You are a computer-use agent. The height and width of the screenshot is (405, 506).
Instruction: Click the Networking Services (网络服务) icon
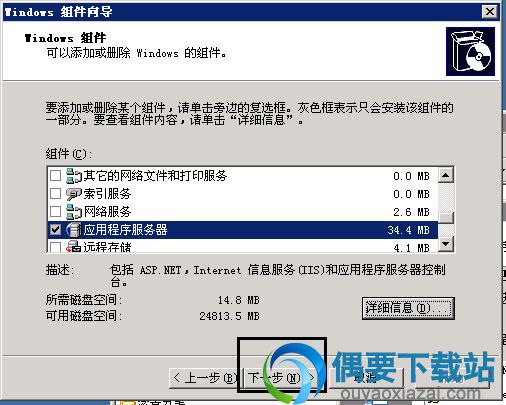tap(74, 212)
